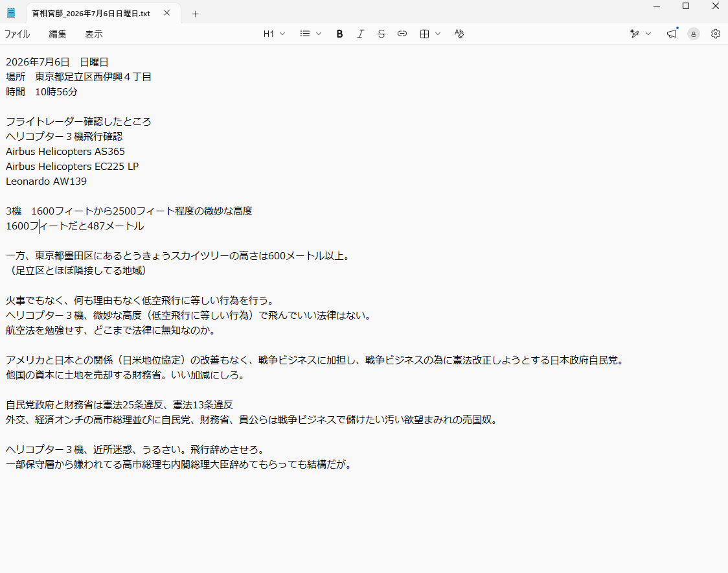Image resolution: width=728 pixels, height=573 pixels.
Task: Open the 編集 menu
Action: coord(58,34)
